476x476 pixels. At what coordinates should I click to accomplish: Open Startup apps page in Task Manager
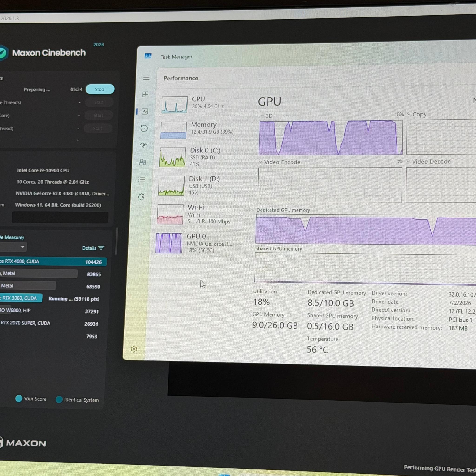[143, 145]
